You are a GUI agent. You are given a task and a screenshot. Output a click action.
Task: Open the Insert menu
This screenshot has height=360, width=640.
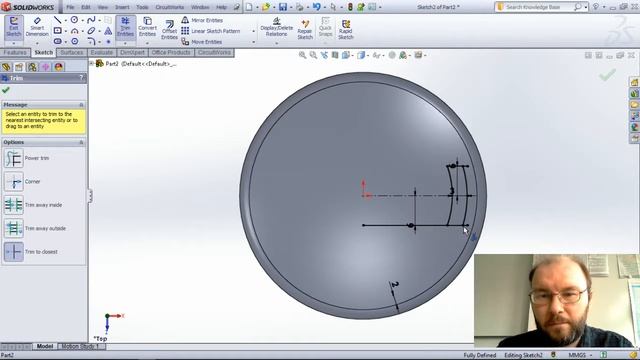pos(122,7)
